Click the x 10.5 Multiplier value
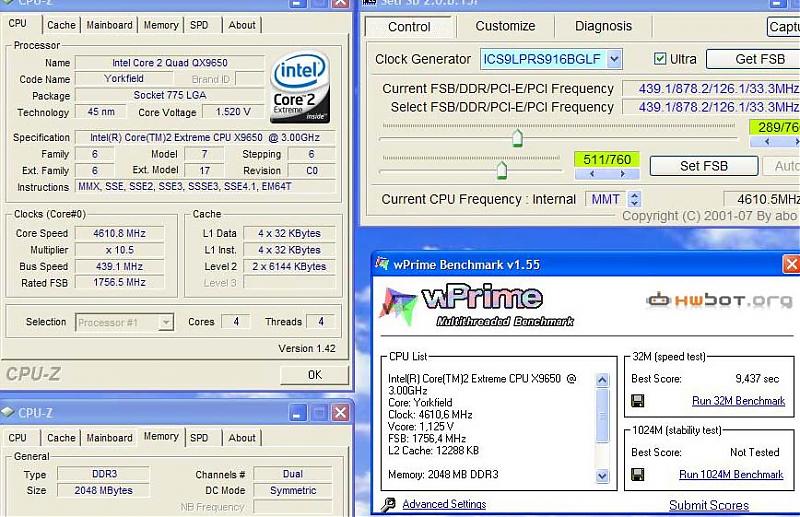This screenshot has height=517, width=800. (119, 250)
